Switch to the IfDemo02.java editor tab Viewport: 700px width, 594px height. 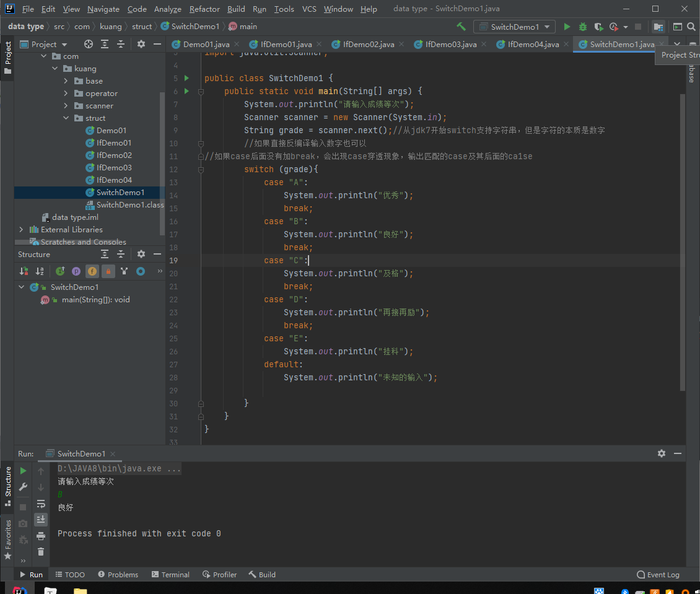[x=369, y=45]
